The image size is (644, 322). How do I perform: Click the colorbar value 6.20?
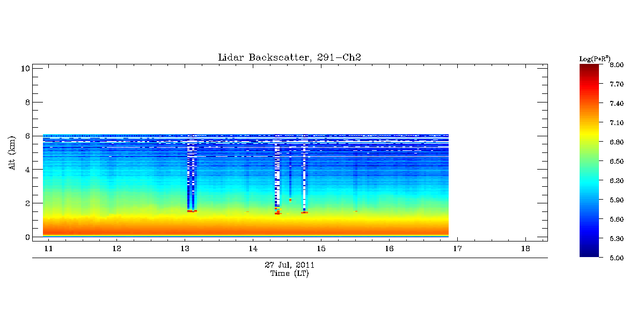click(x=617, y=181)
